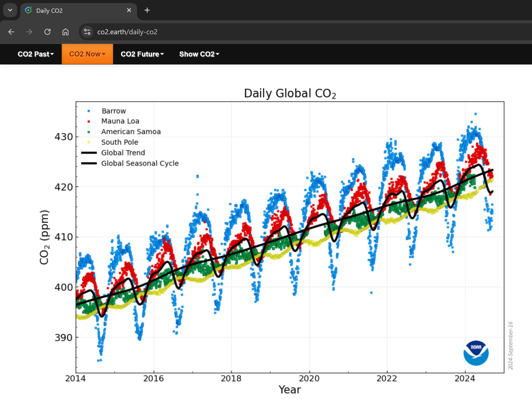Click the '2016' x-axis tick label
532x401 pixels.
click(153, 378)
